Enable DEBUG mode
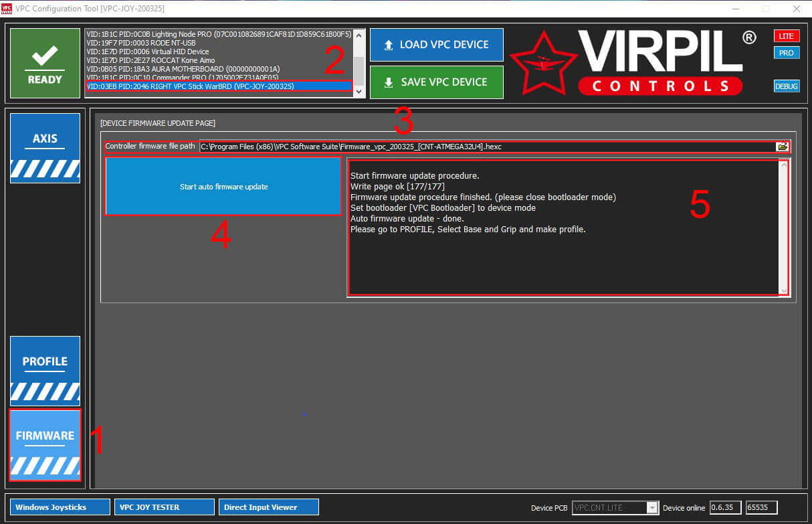812x524 pixels. [x=787, y=86]
